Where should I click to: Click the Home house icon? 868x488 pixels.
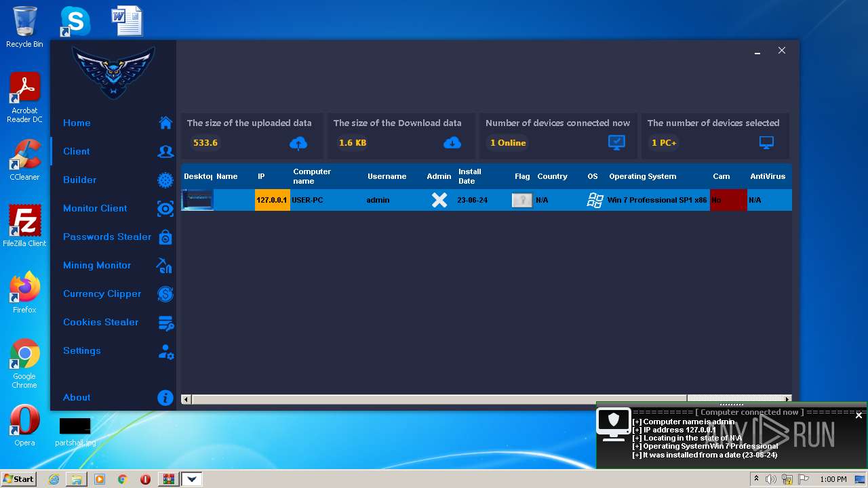click(x=165, y=123)
